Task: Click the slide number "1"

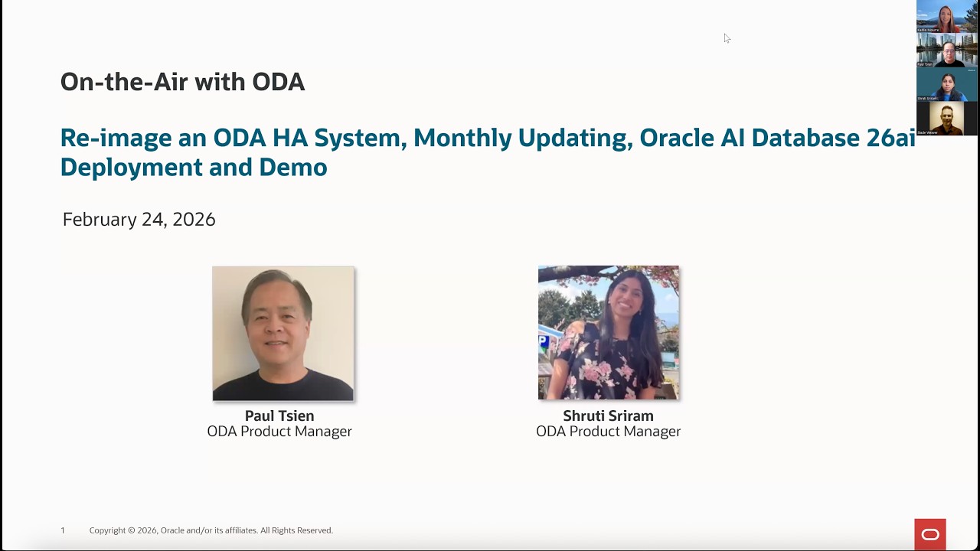Action: point(63,530)
